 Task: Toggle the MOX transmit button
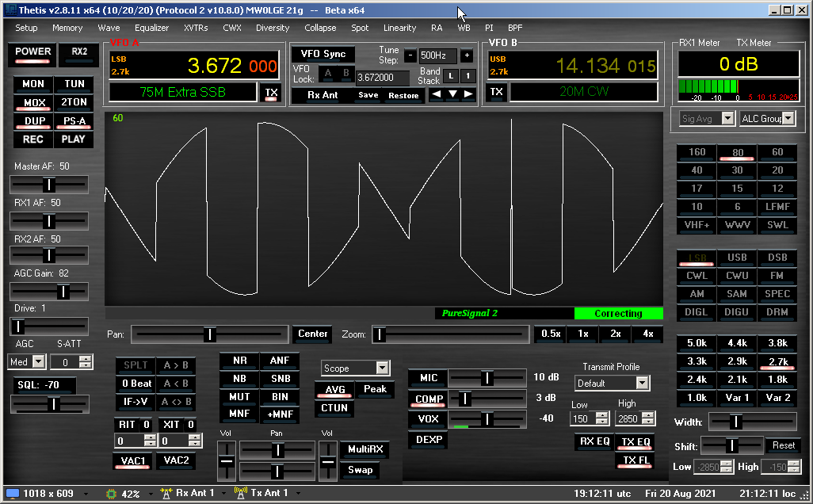(34, 103)
